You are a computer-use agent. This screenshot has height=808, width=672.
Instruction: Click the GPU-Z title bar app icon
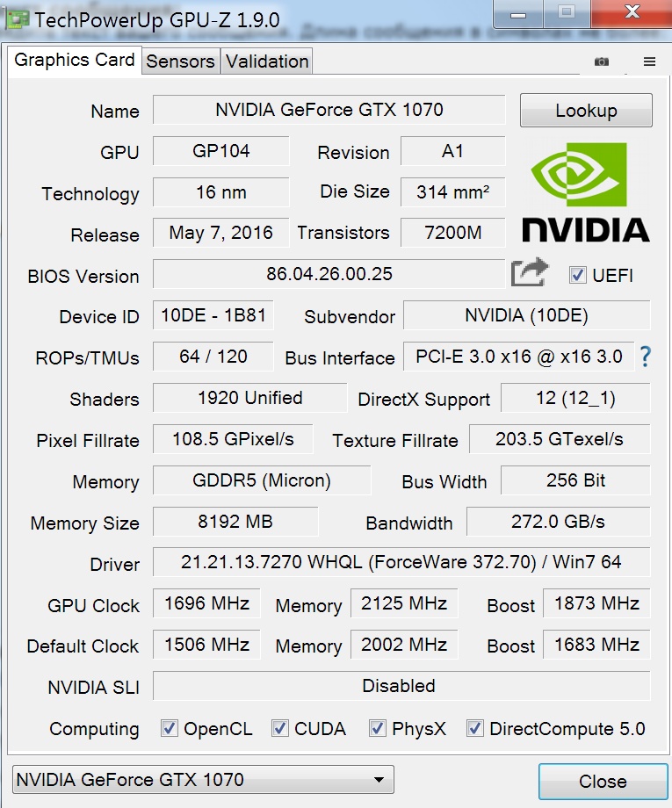[x=18, y=19]
